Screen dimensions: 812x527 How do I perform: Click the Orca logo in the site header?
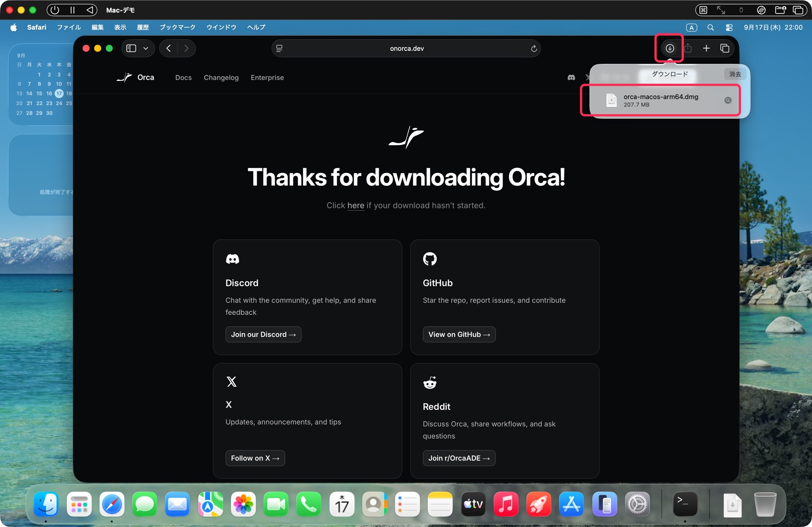135,78
